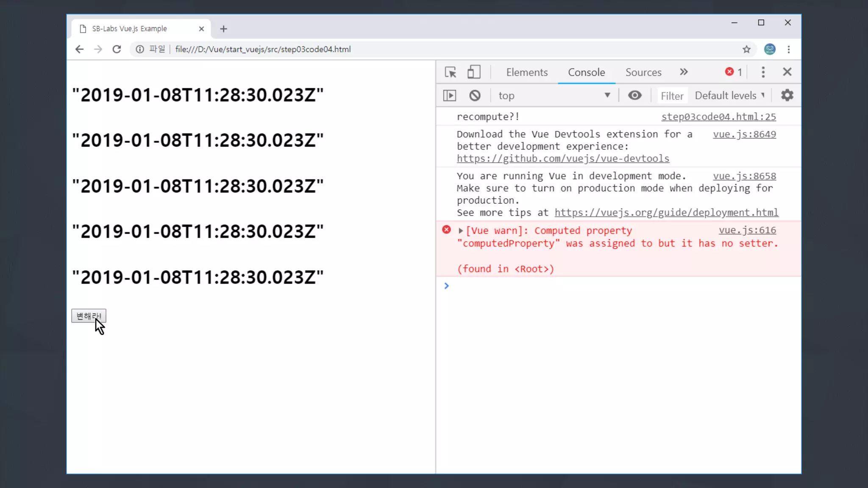Click the clear console icon
Image resolution: width=868 pixels, height=488 pixels.
click(x=475, y=96)
